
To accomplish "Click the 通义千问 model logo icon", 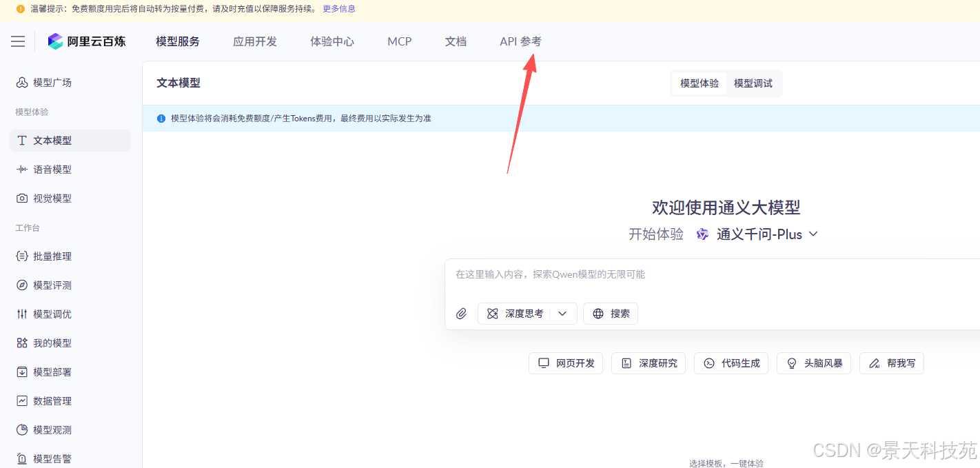I will click(x=702, y=234).
